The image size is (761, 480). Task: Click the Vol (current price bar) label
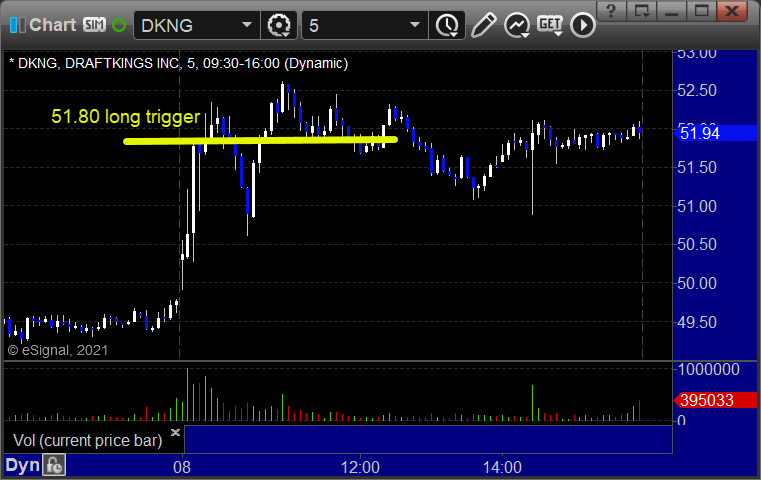[x=87, y=440]
